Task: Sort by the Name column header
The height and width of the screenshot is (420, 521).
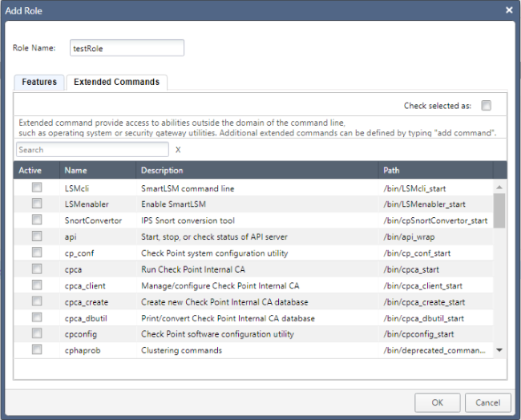Action: tap(98, 170)
